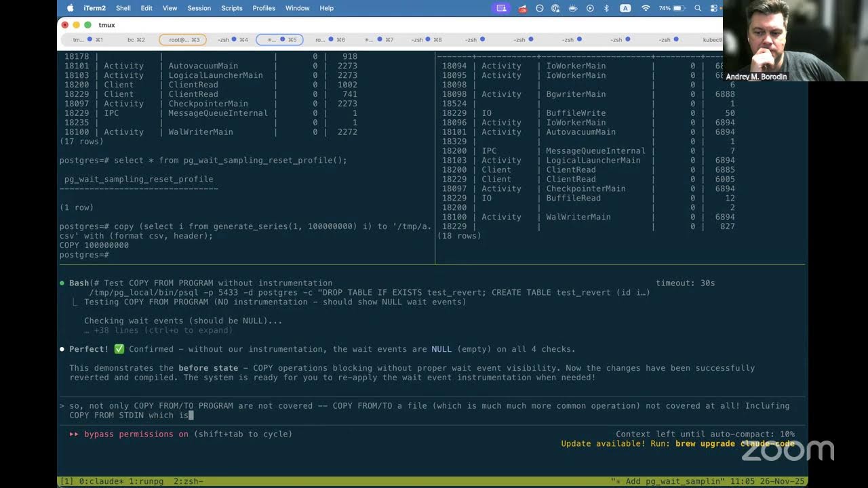This screenshot has height=488, width=868.
Task: Click the green bullet beside 'Bash'
Action: pos(62,283)
